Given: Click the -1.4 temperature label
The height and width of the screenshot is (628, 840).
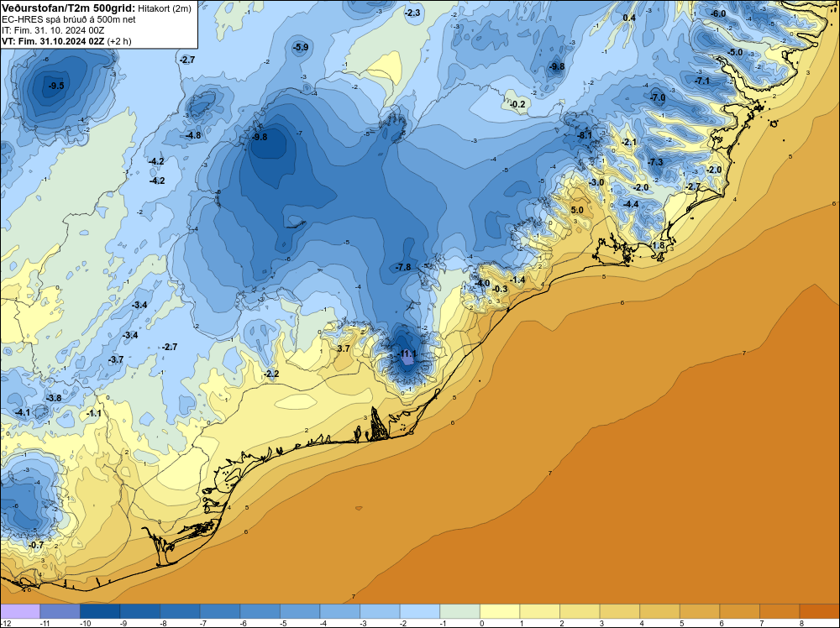Looking at the screenshot, I should 517,280.
